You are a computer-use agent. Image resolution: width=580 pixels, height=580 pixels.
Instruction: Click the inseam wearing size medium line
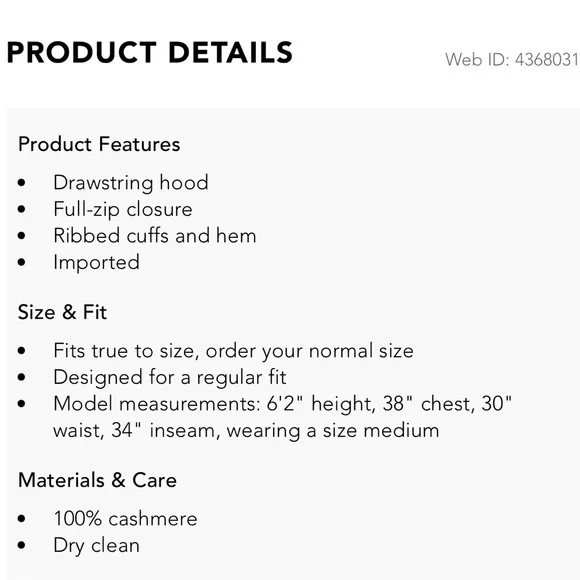click(x=246, y=431)
